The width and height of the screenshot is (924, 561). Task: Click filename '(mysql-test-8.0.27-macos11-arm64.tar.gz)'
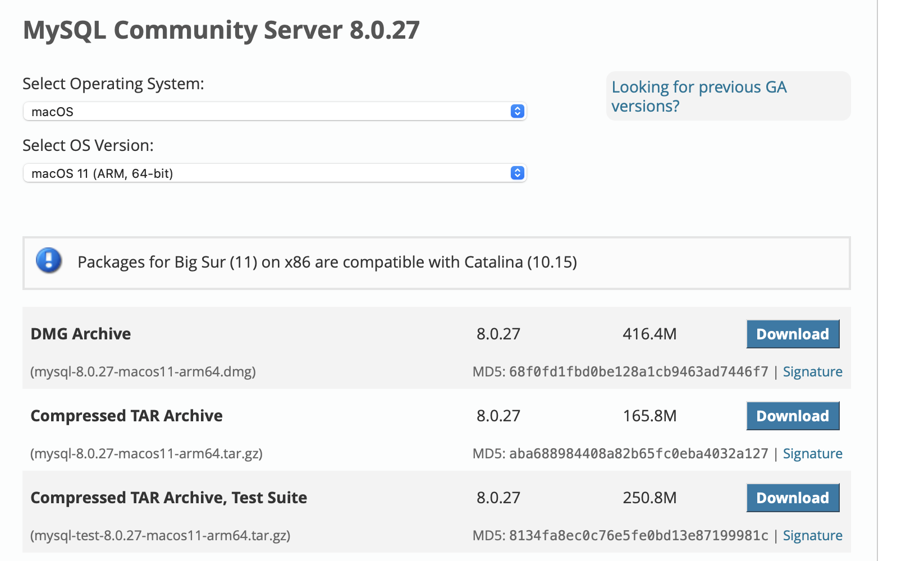[x=161, y=535]
